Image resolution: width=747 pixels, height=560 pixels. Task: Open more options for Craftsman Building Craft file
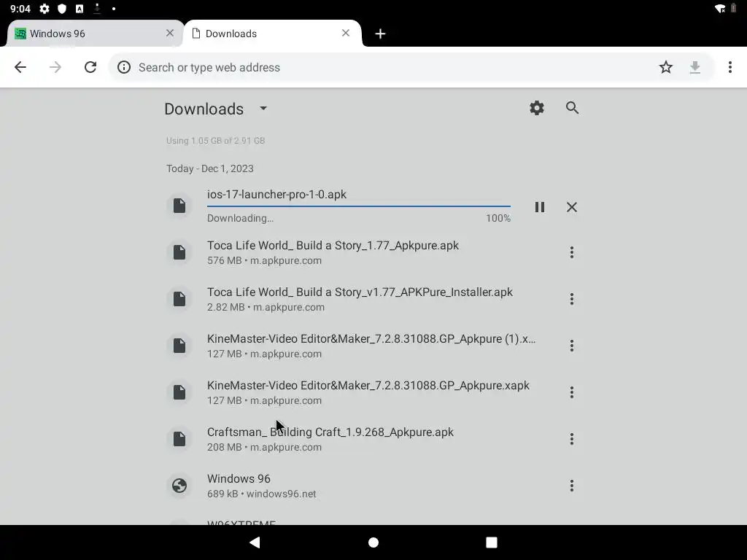(572, 439)
